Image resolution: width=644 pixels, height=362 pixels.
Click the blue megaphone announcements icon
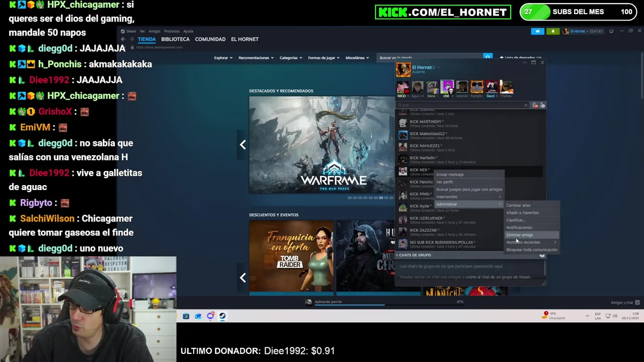[537, 31]
